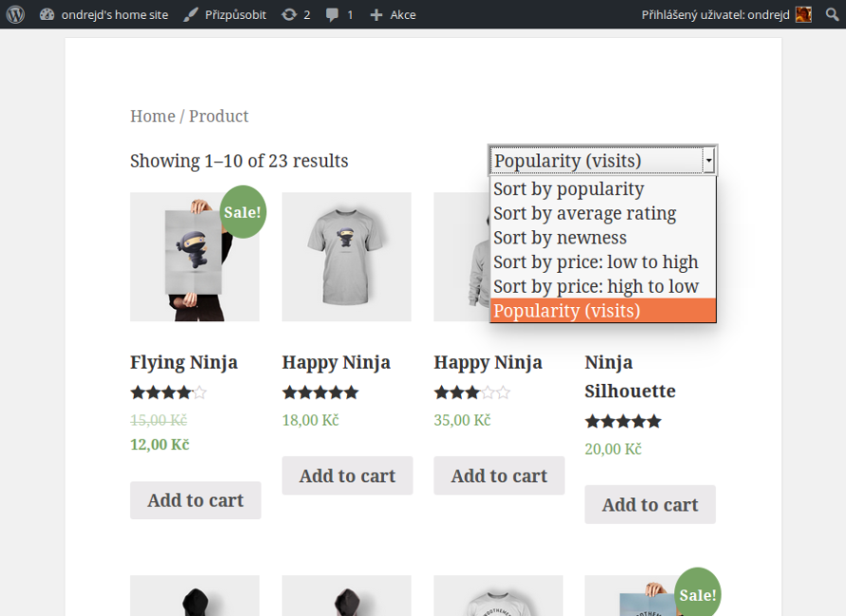This screenshot has width=846, height=616.
Task: Click the dashboard gauge icon for the home site
Action: [x=47, y=14]
